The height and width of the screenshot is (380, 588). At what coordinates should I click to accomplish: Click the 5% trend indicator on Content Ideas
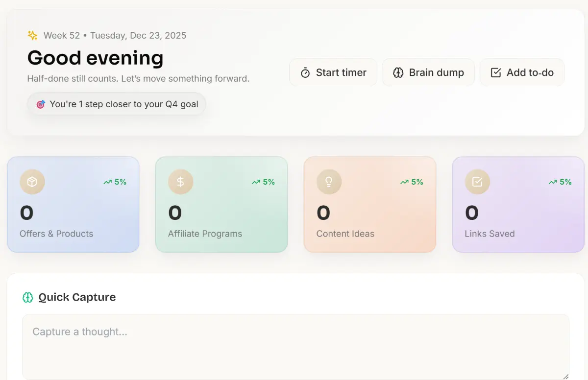pos(412,182)
